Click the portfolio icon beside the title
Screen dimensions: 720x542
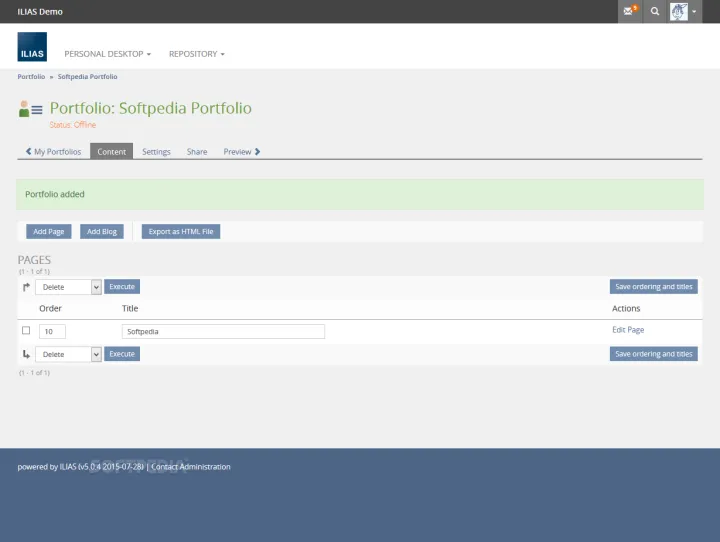pyautogui.click(x=30, y=109)
